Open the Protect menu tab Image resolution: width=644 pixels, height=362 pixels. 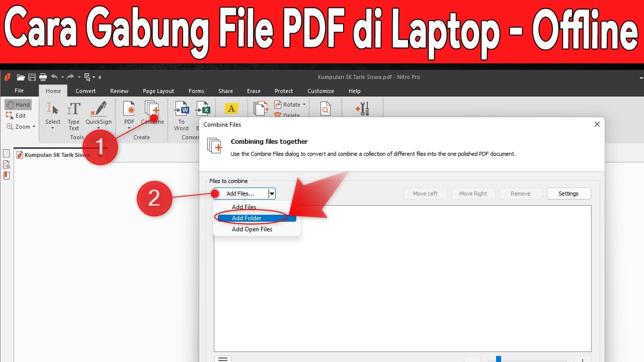pos(283,91)
